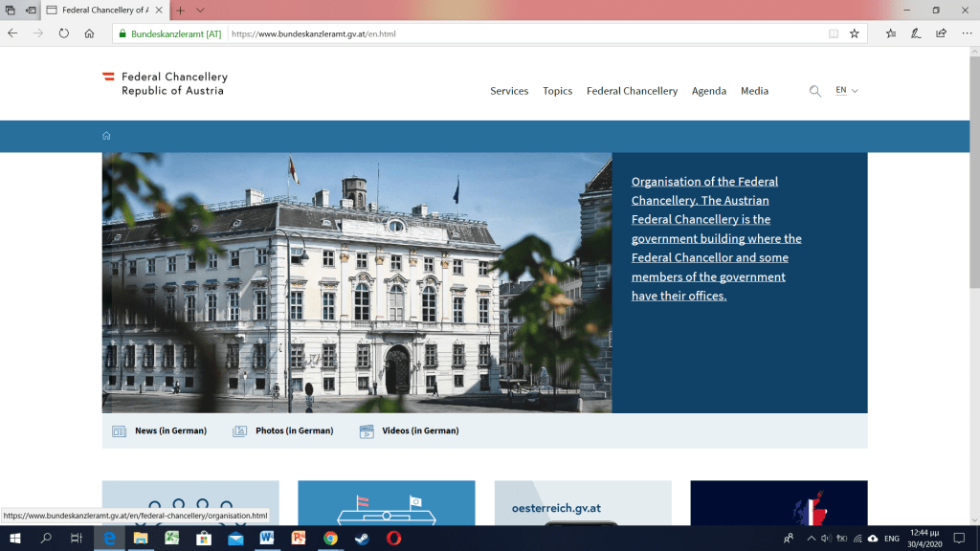Open the EN language dropdown

[846, 91]
